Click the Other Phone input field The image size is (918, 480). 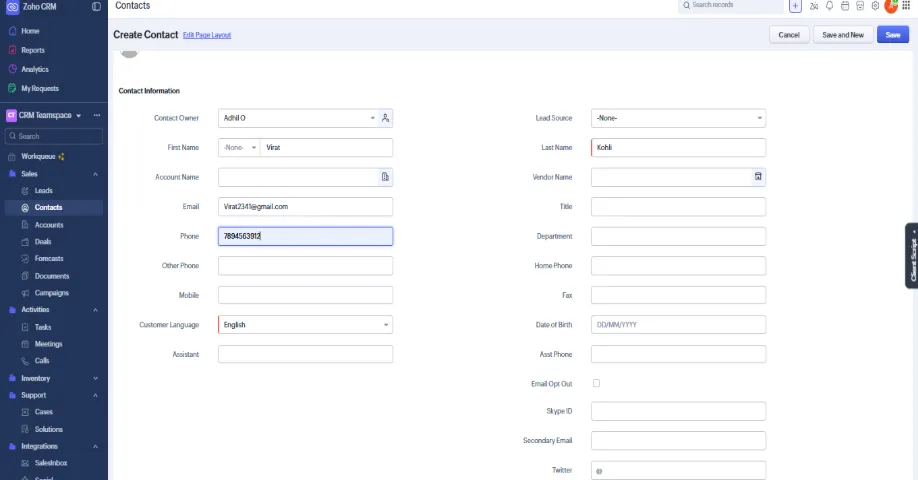click(x=305, y=266)
